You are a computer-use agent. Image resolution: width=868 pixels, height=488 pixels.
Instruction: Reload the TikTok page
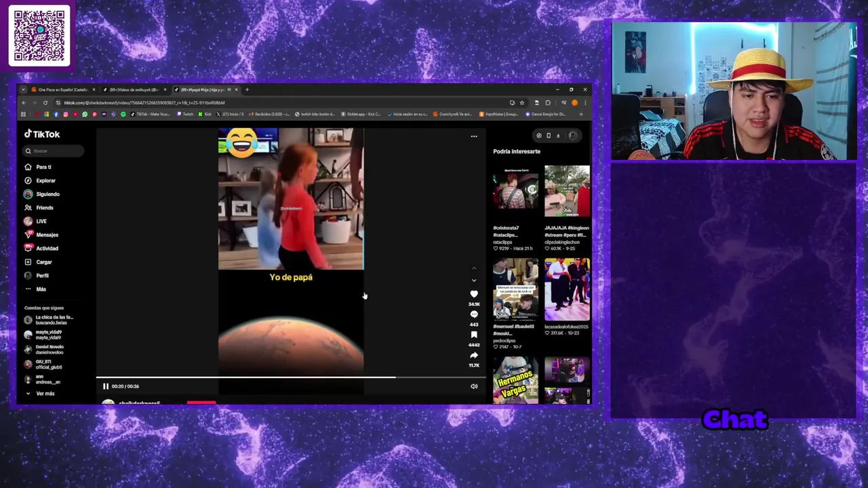(x=45, y=102)
